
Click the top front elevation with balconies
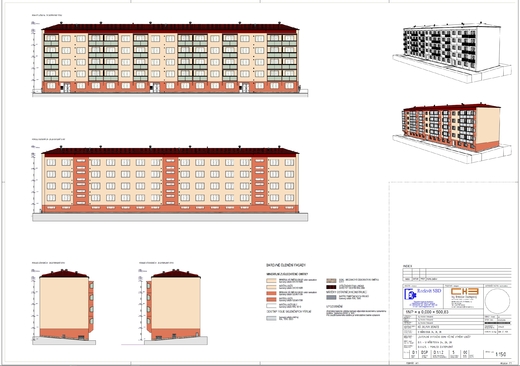click(170, 59)
